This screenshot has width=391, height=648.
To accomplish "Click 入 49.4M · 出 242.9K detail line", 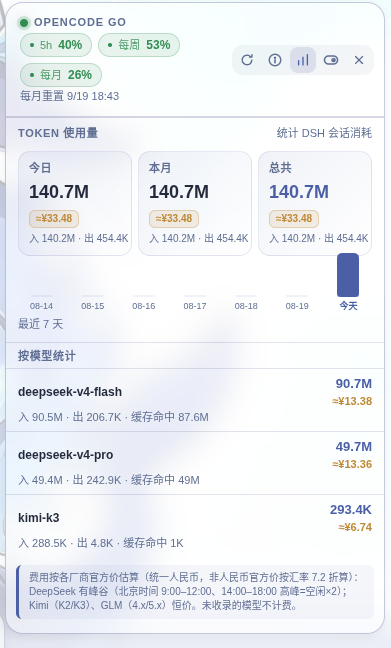I will (x=109, y=480).
